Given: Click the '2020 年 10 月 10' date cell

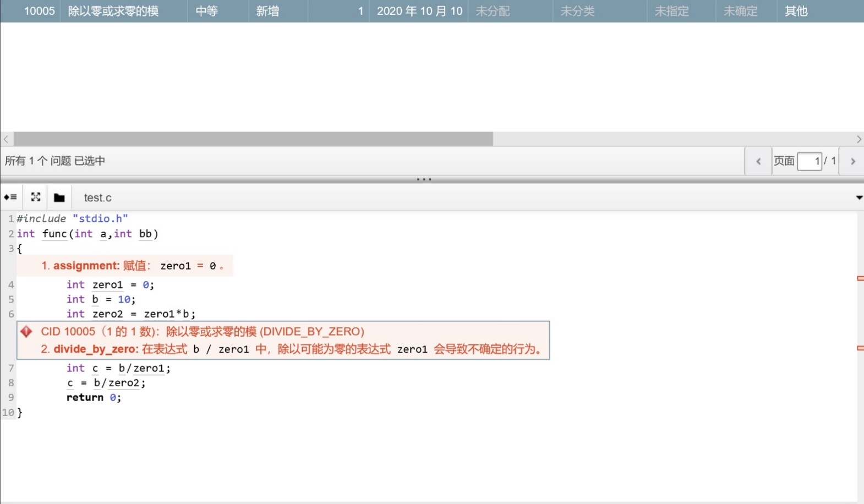Looking at the screenshot, I should pos(419,11).
